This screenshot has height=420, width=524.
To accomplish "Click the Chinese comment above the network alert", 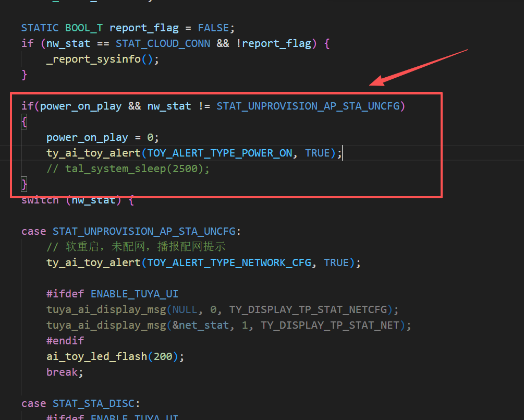I will (x=136, y=247).
